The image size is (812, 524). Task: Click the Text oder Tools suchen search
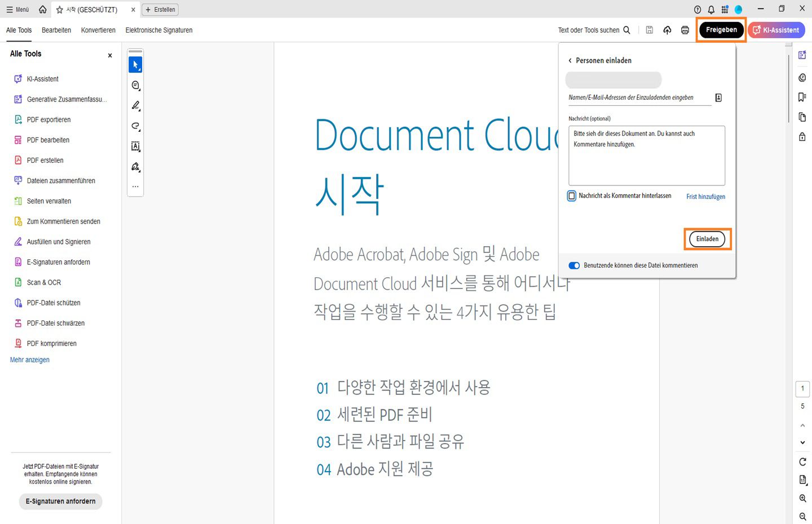594,30
